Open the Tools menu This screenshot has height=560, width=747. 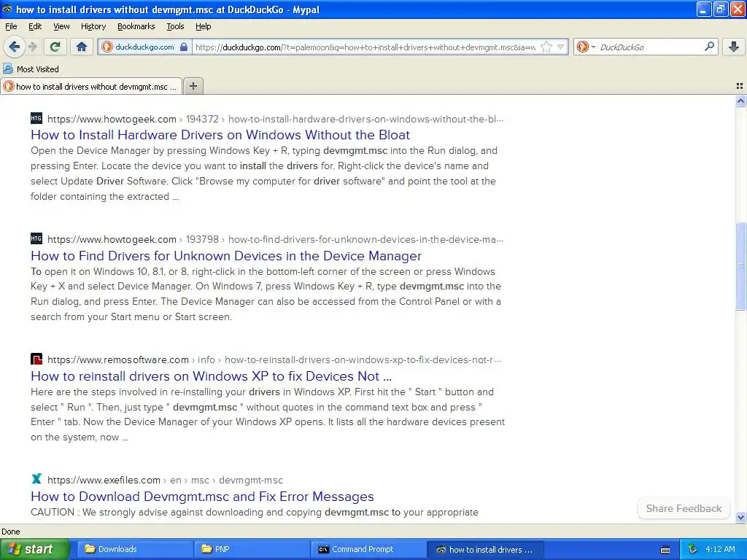[x=175, y=26]
